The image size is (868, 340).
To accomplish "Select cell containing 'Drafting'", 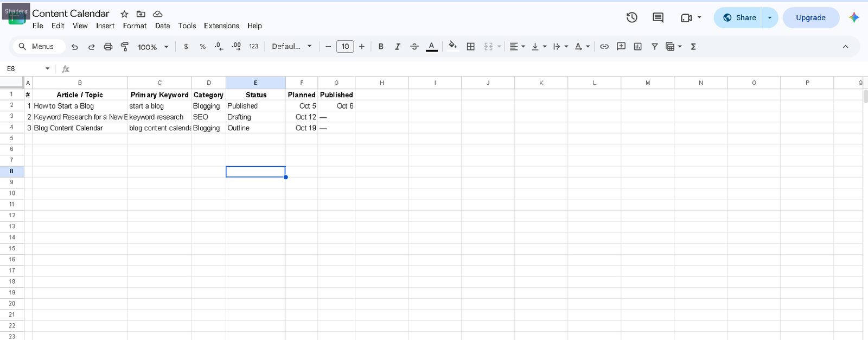I will (x=256, y=117).
